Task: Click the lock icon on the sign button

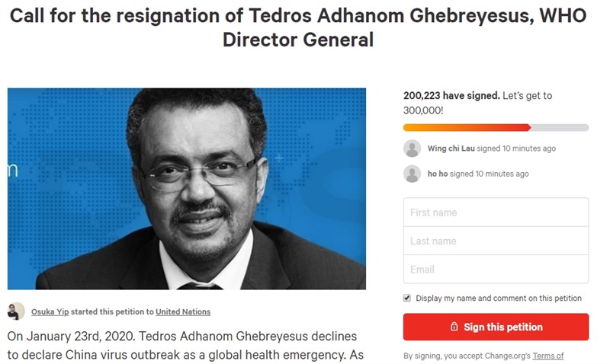Action: 454,327
